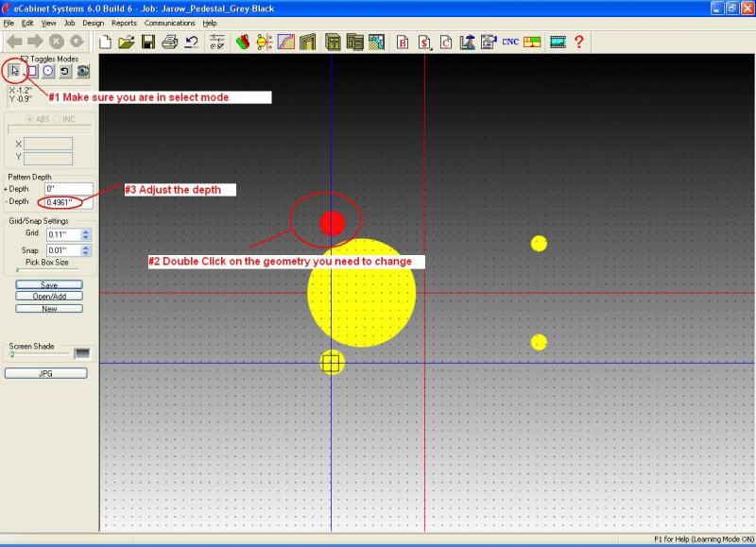Open the Communications menu
This screenshot has height=547, width=756.
pos(170,23)
